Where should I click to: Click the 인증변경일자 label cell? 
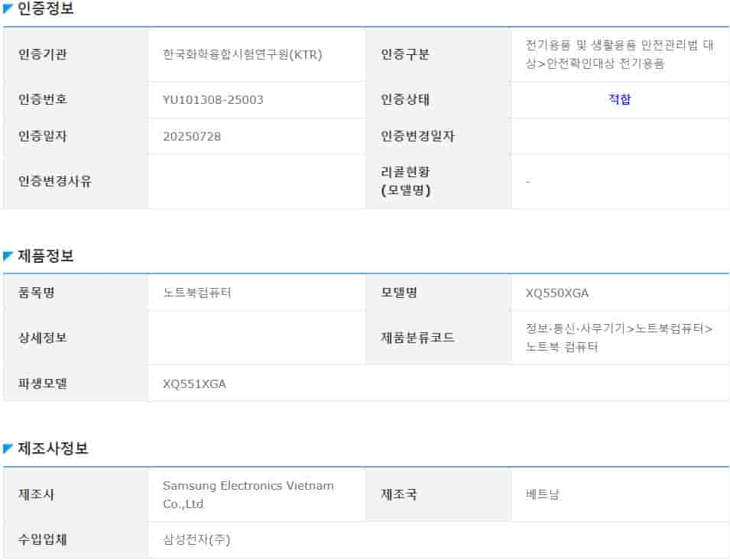coord(417,136)
